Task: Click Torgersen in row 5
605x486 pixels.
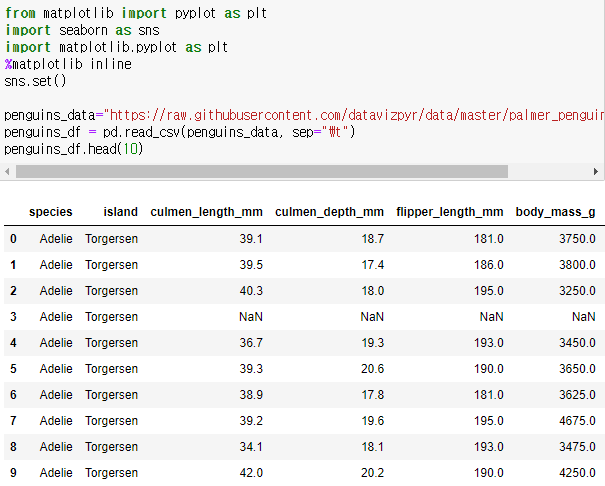Action: (112, 369)
